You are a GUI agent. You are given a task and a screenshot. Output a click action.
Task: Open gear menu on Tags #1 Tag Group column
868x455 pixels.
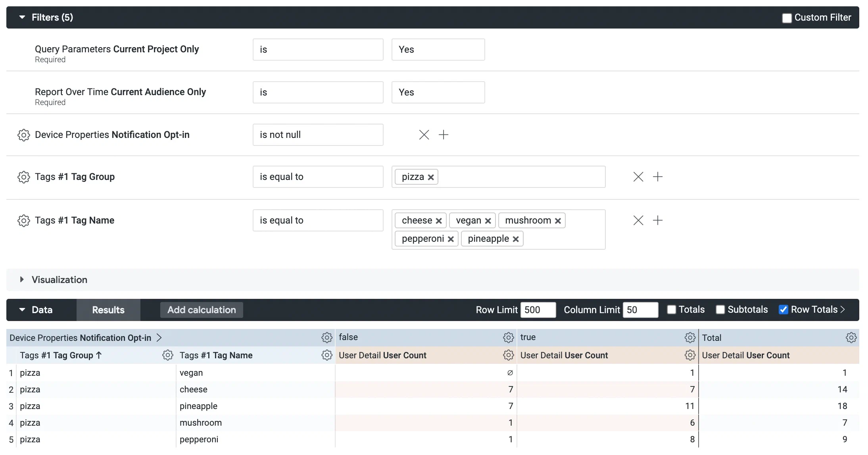(x=168, y=355)
